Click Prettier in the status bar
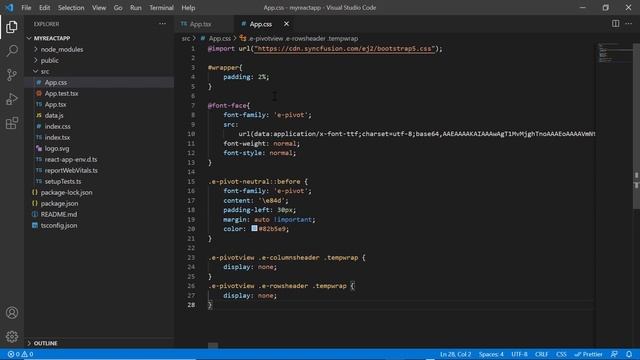 pyautogui.click(x=588, y=354)
